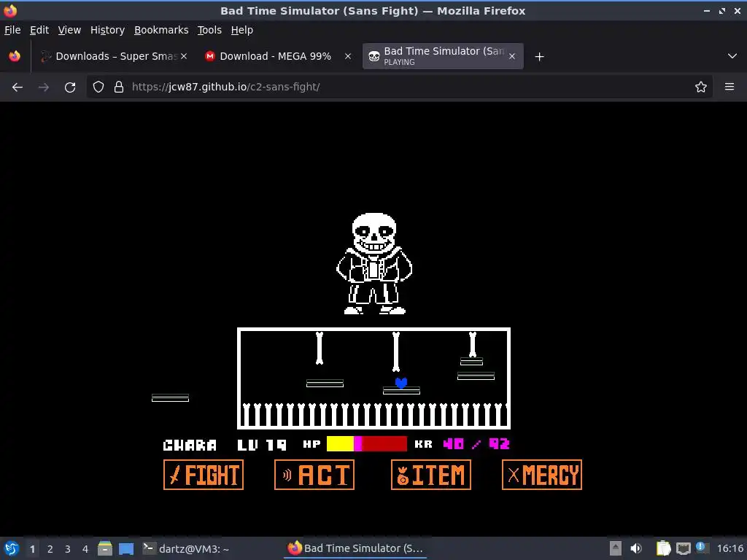Switch to workspace 1

(x=32, y=549)
